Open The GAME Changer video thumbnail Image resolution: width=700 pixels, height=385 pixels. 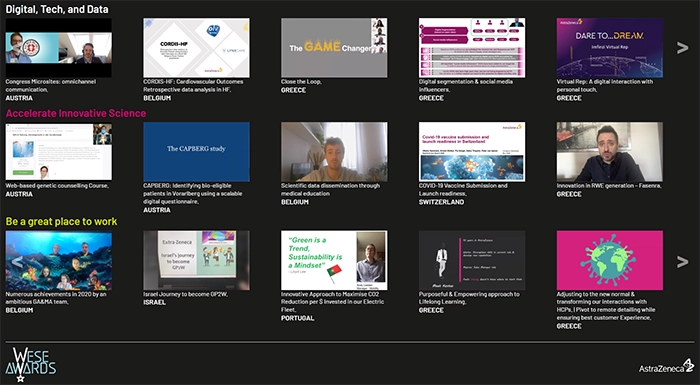(334, 48)
